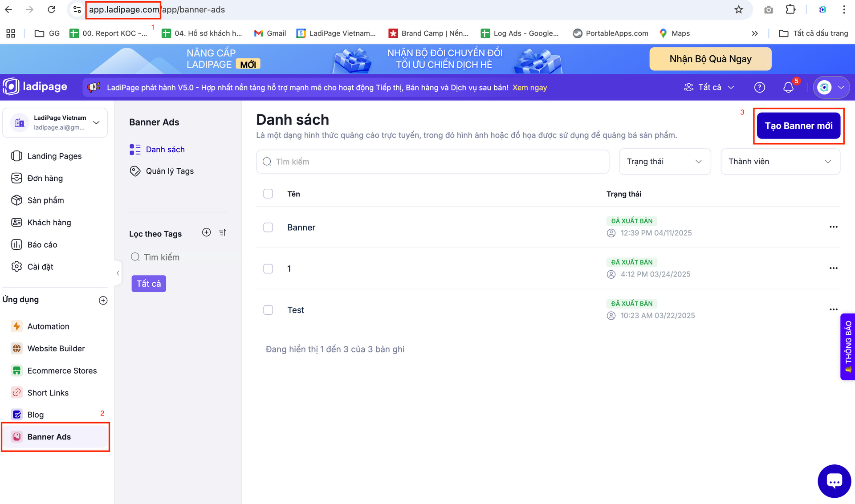This screenshot has height=504, width=855.
Task: Focus the tags Tìm kiếm search box
Action: pos(178,257)
